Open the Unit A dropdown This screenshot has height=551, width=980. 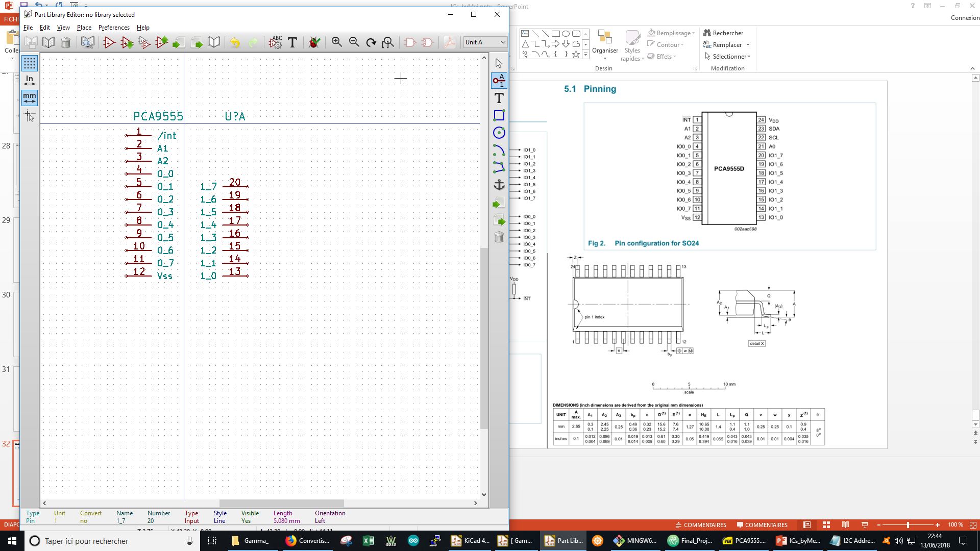[x=485, y=42]
